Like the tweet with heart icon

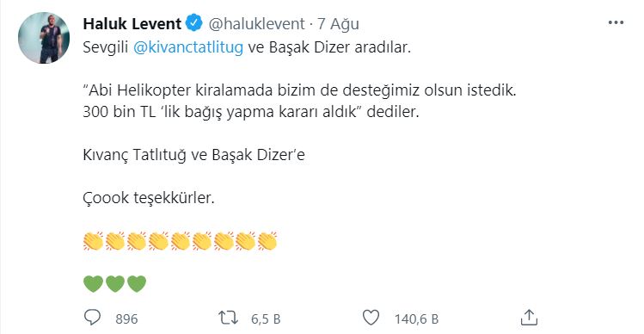[371, 318]
